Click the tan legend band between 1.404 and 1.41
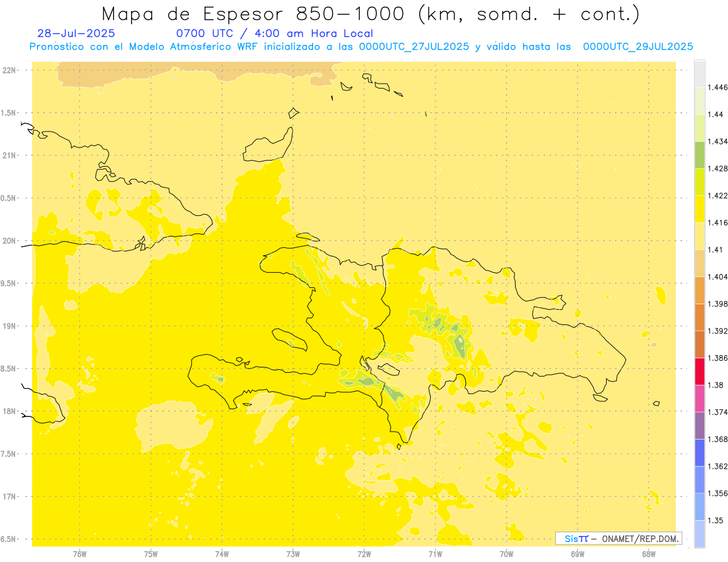 699,263
